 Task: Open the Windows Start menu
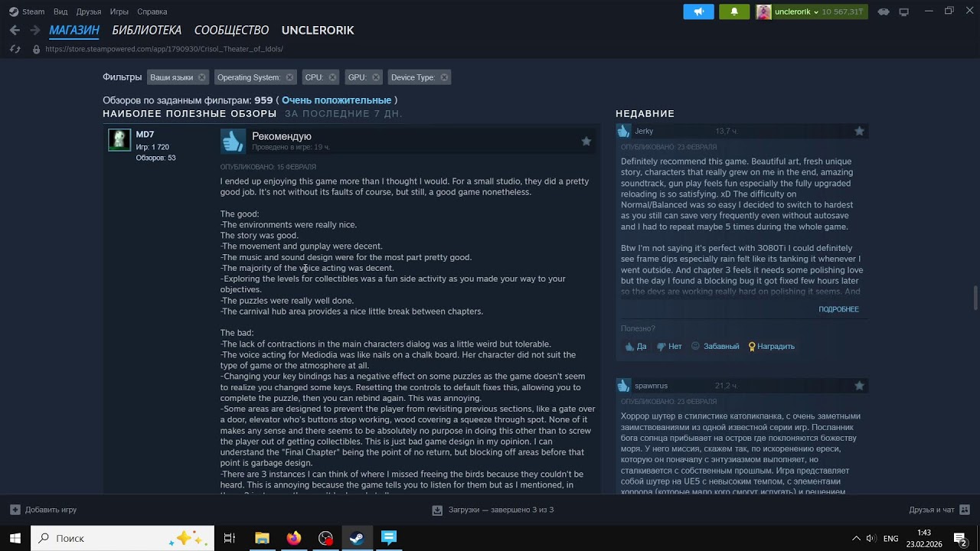pyautogui.click(x=15, y=538)
